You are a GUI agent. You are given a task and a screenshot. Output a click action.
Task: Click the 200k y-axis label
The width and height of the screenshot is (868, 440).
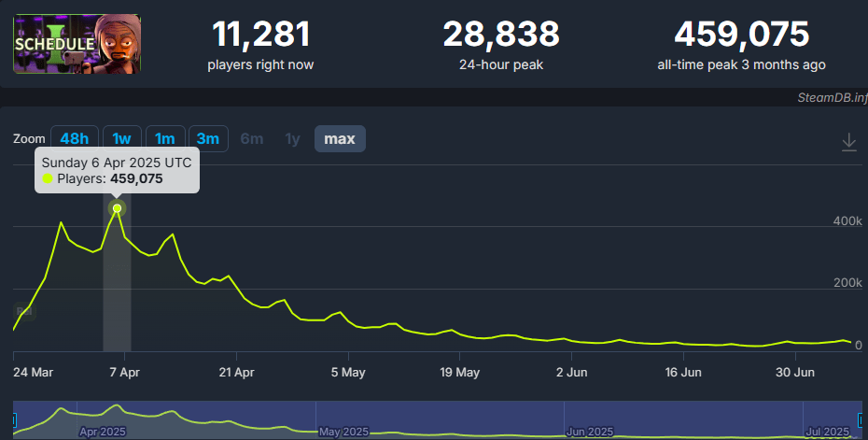[x=847, y=283]
